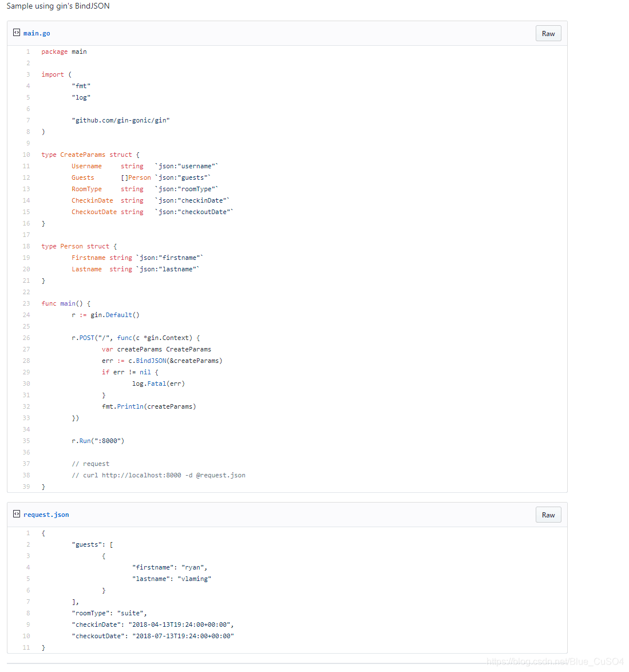Image resolution: width=629 pixels, height=672 pixels.
Task: Click the "fmt" import string
Action: [x=81, y=86]
